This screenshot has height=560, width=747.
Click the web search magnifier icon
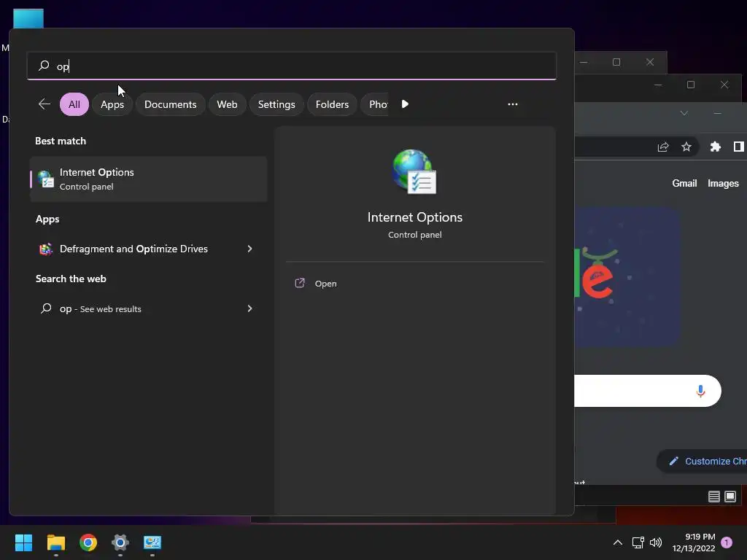(46, 308)
